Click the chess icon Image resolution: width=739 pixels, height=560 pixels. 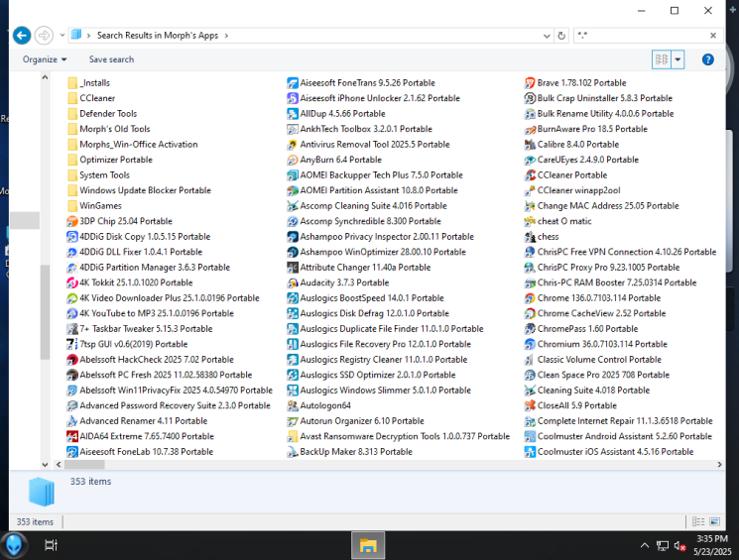click(530, 237)
